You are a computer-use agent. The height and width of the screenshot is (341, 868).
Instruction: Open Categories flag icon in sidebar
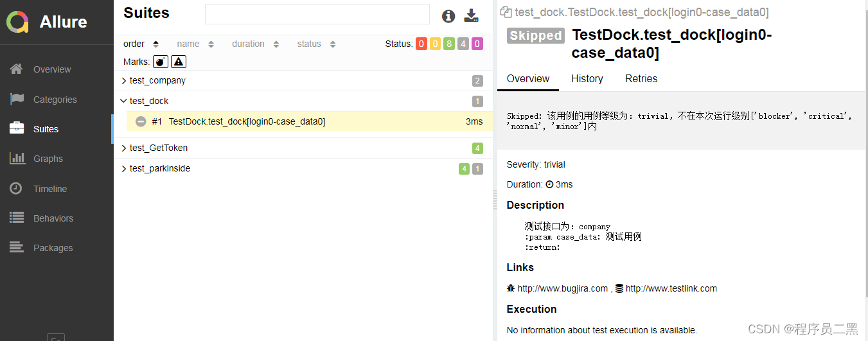[x=17, y=99]
